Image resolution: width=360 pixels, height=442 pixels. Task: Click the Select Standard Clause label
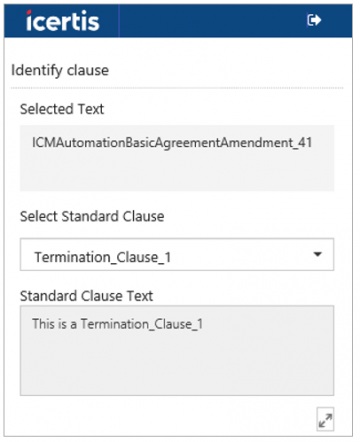tap(92, 216)
